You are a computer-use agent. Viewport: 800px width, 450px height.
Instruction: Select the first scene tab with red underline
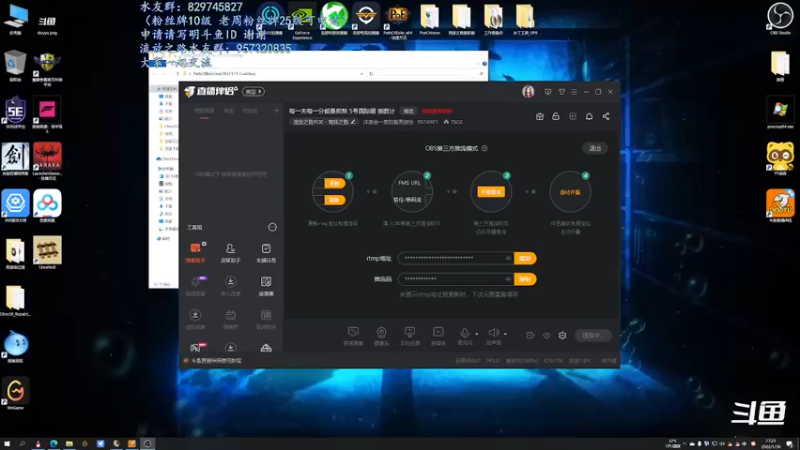click(204, 111)
